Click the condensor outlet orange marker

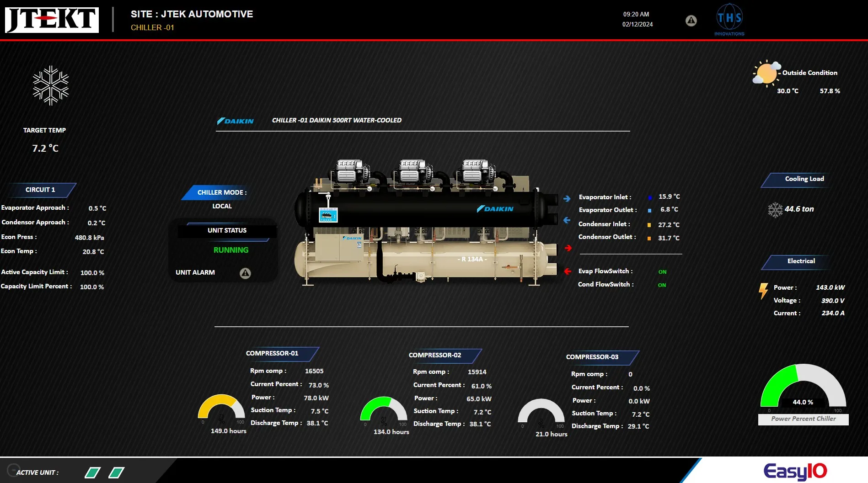coord(649,238)
